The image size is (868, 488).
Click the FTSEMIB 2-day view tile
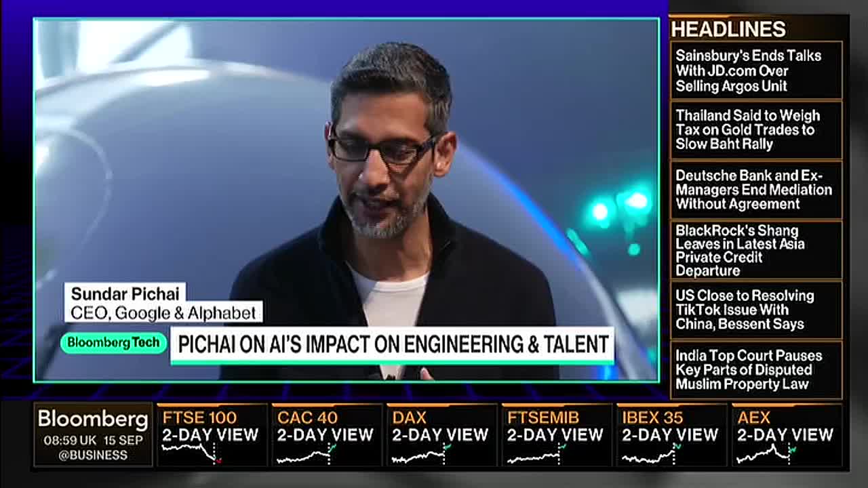click(556, 435)
